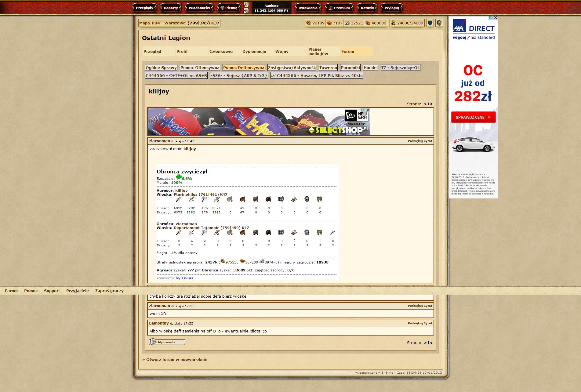Open the Pomoc Offensywna forum section

(x=200, y=67)
